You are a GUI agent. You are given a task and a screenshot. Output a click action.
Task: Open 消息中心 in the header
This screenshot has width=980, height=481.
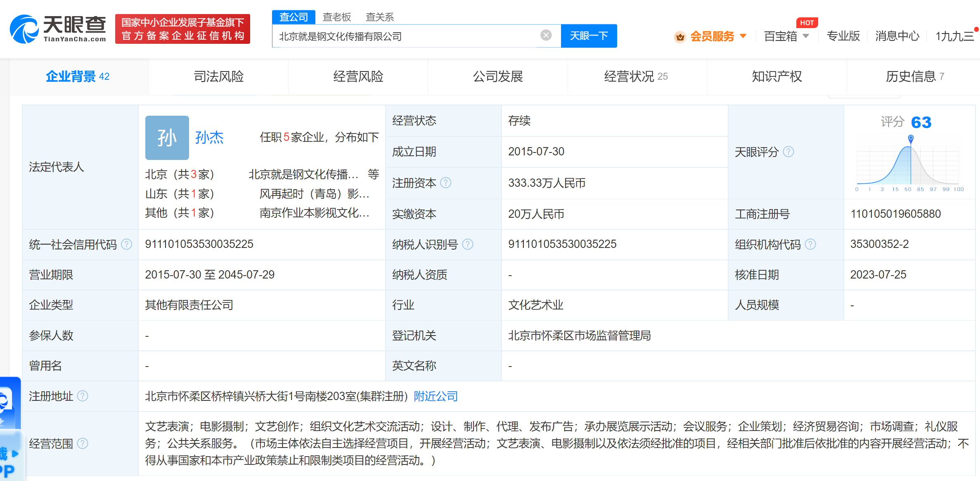point(897,36)
